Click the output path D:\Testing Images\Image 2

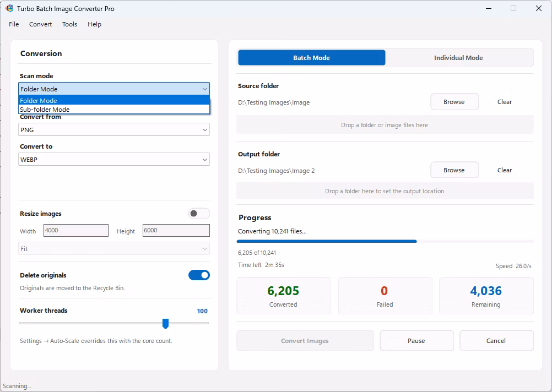(x=277, y=171)
